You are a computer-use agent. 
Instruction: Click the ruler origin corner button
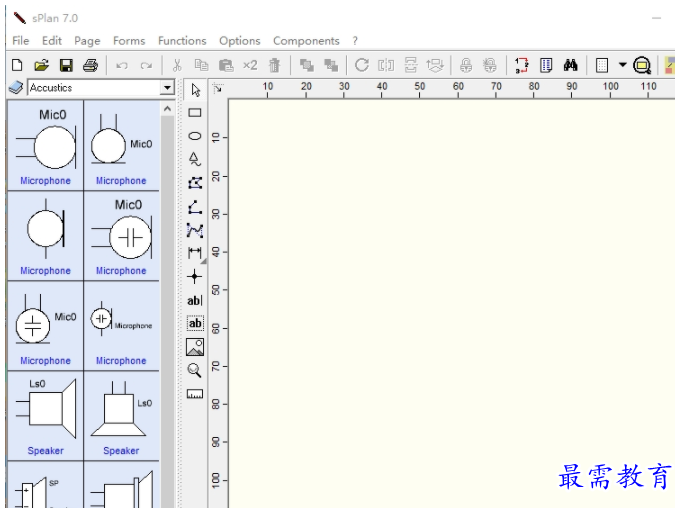point(218,88)
